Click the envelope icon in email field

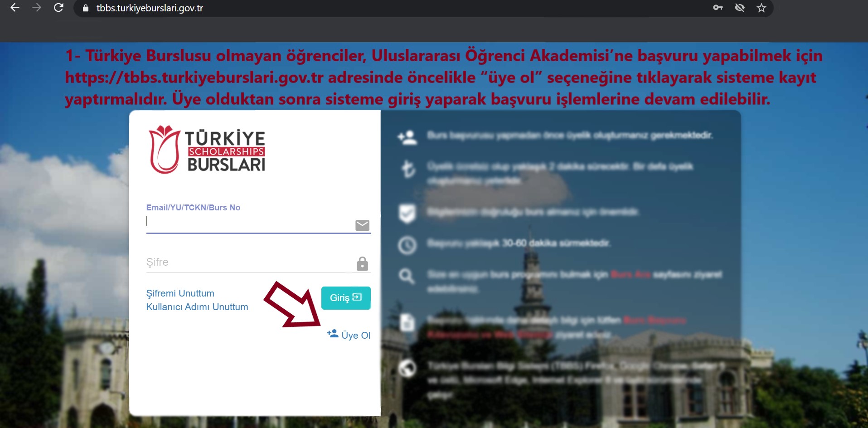point(362,225)
